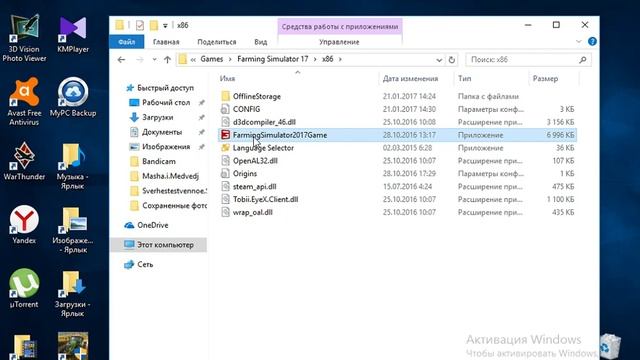This screenshot has width=640, height=360.
Task: Open Masha.i.Medvedj folder in sidebar
Action: 170,176
